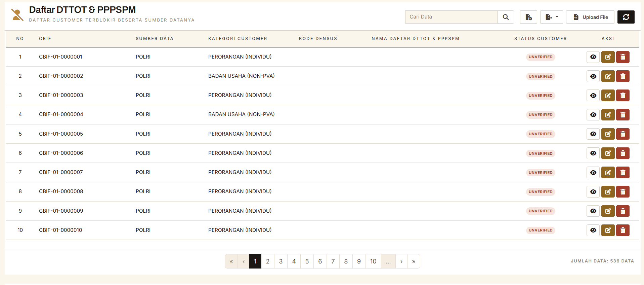This screenshot has height=285, width=644.
Task: Click the search magnifier button
Action: (506, 17)
